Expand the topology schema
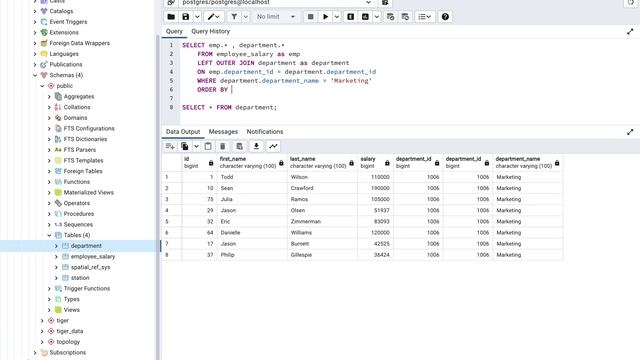 coord(42,342)
